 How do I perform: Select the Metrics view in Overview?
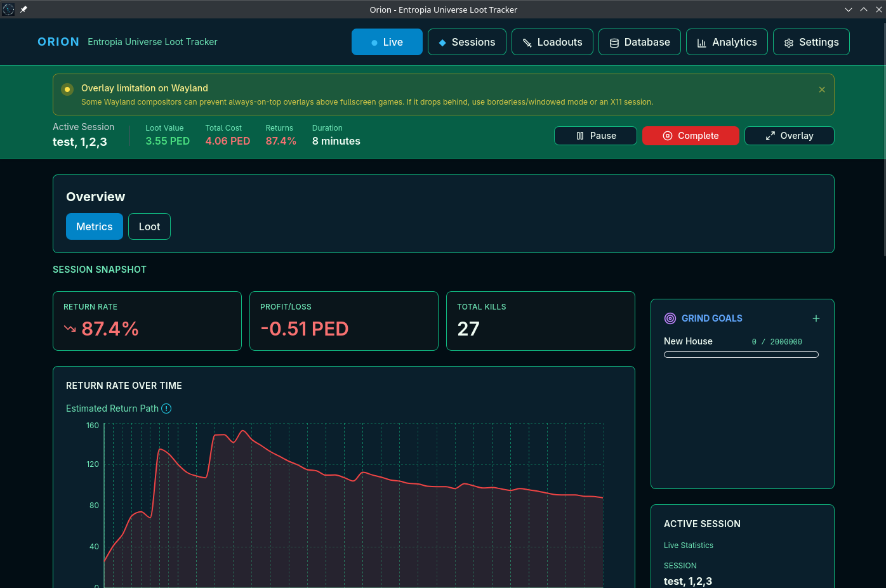pos(95,226)
